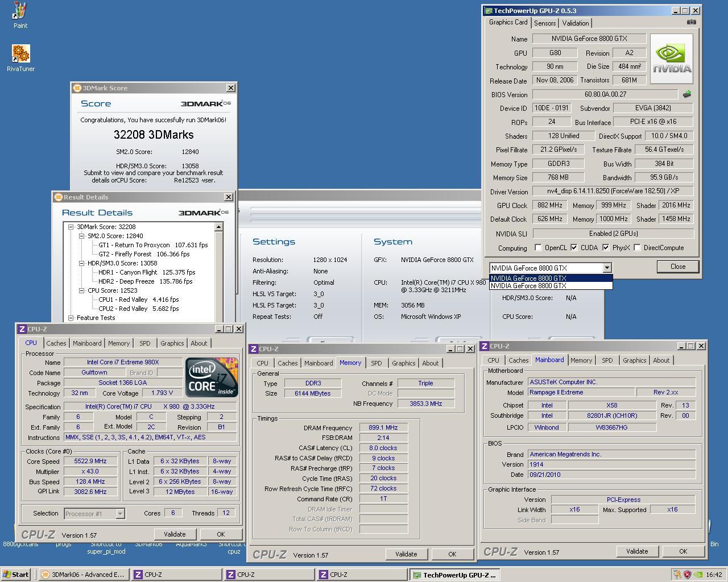
Task: Collapse the Feature Tests tree node
Action: tap(71, 318)
